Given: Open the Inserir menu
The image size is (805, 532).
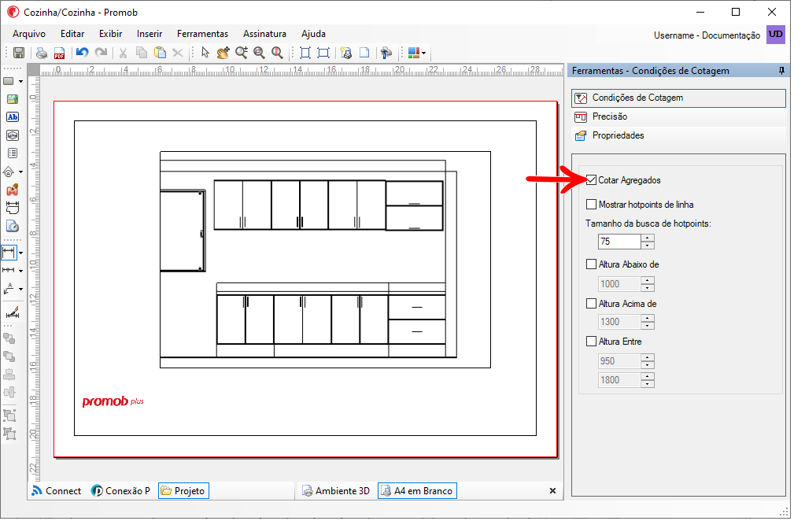Looking at the screenshot, I should [x=150, y=34].
